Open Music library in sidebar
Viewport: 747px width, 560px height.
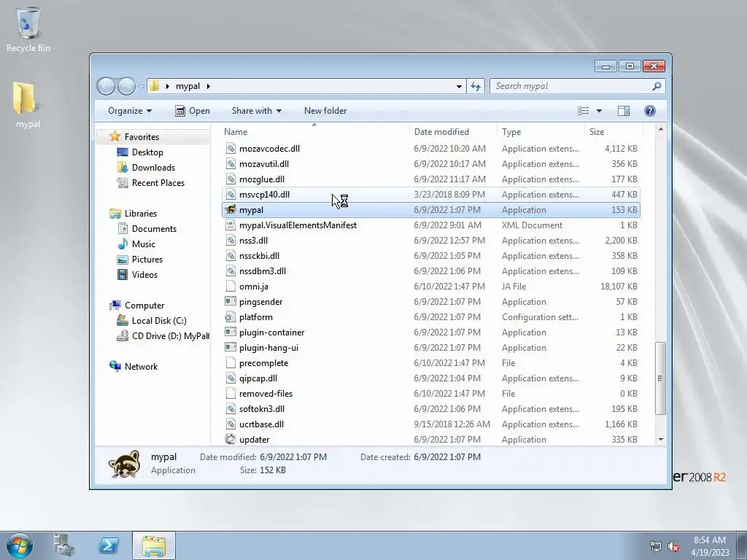(x=144, y=244)
